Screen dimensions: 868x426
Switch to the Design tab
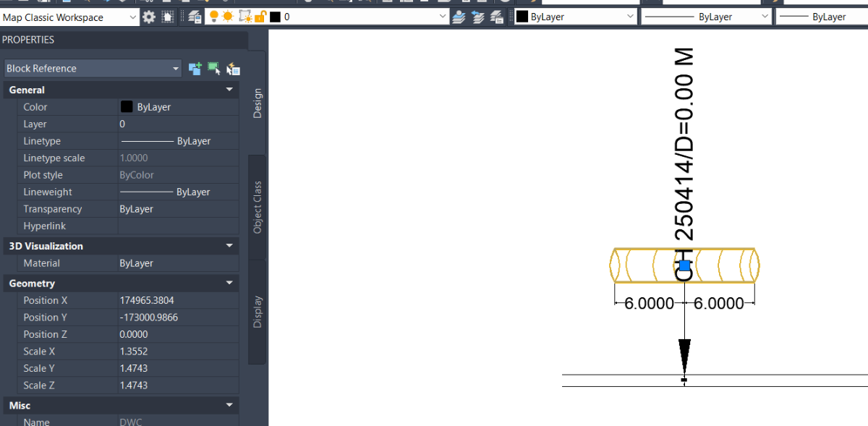[x=258, y=103]
